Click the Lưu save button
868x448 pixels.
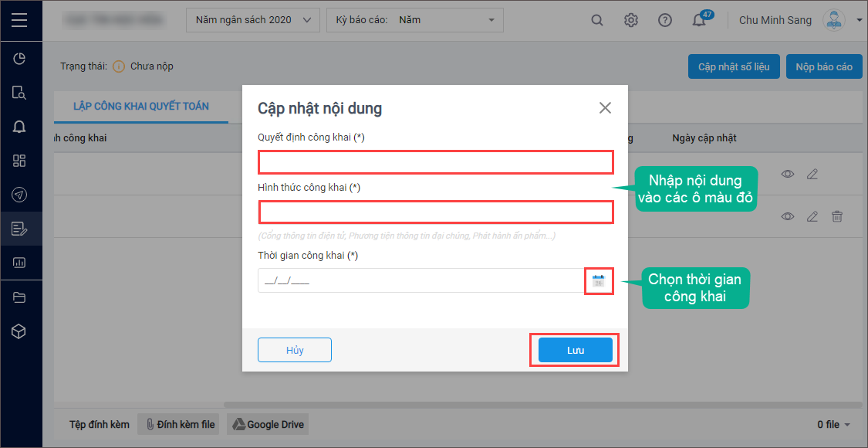575,351
